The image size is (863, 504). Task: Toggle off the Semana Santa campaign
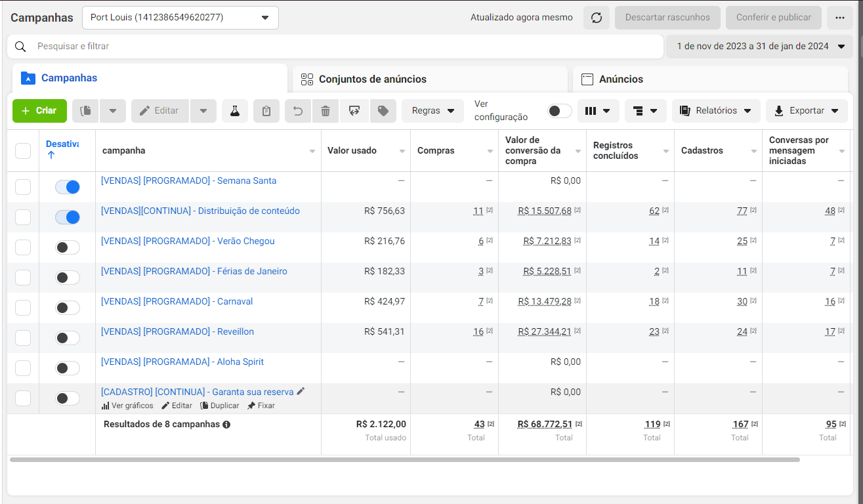point(68,187)
